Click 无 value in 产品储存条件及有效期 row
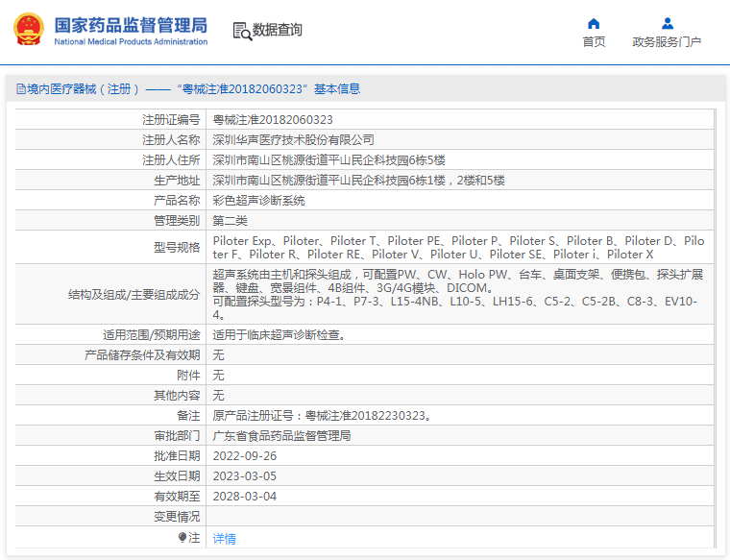Screen dimensions: 730x560 pyautogui.click(x=218, y=355)
